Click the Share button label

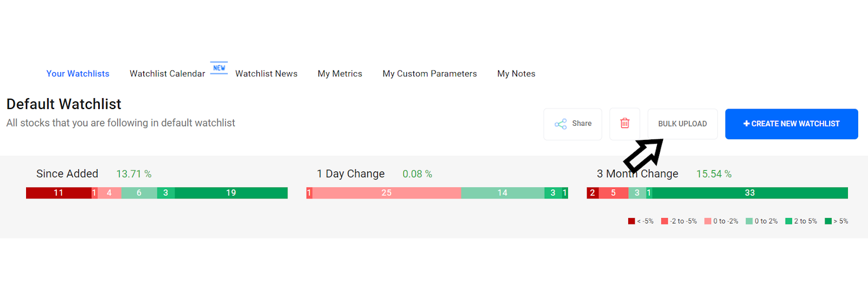coord(582,124)
